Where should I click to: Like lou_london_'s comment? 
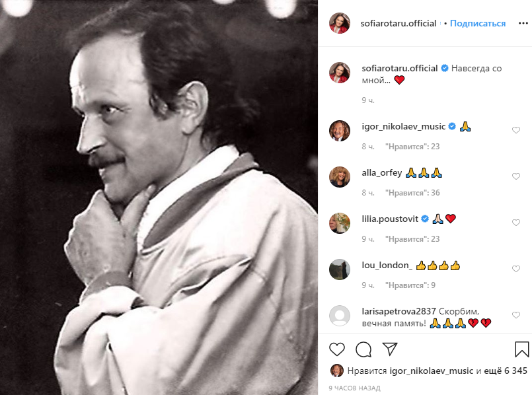pos(516,269)
